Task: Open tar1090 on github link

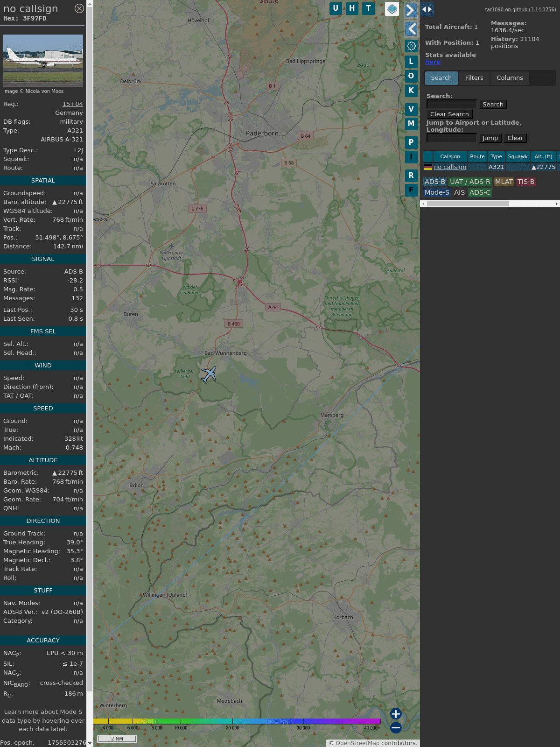Action: click(520, 9)
